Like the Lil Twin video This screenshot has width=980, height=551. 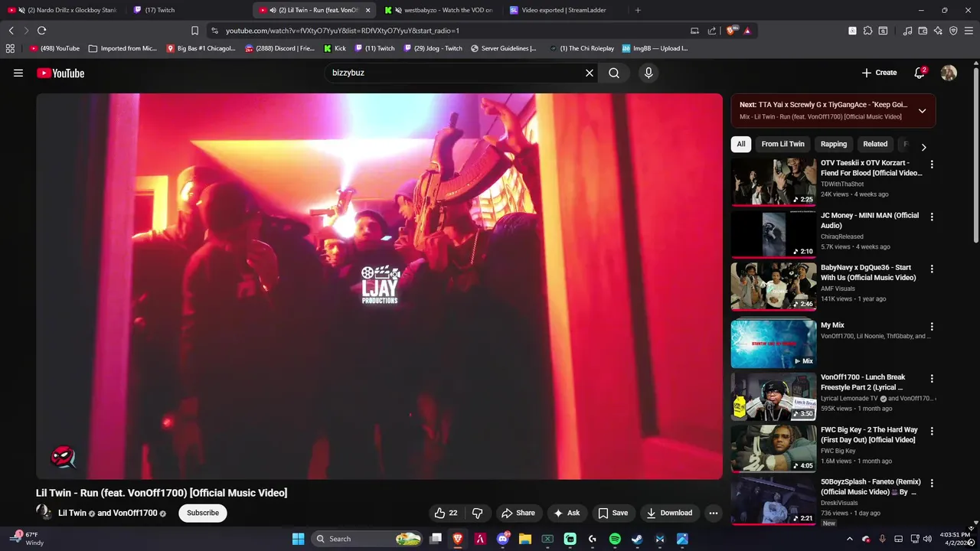coord(446,513)
